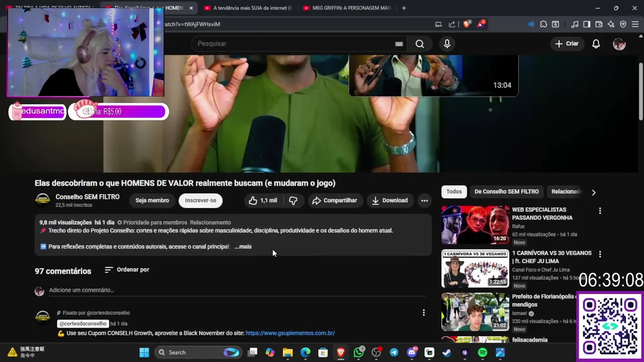Screen dimensions: 644x362
Task: Click Seja membro button
Action: coord(152,201)
